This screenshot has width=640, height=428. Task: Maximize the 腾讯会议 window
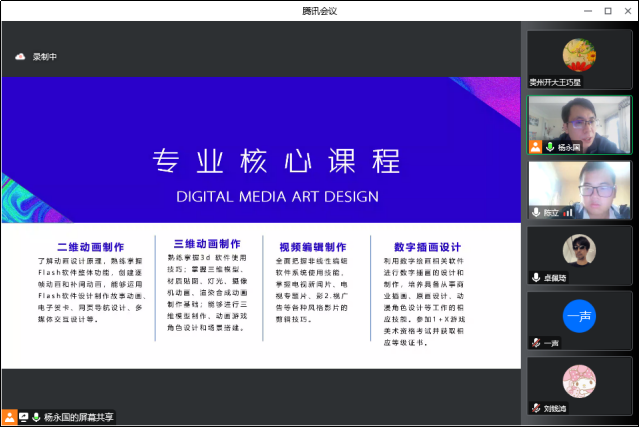pyautogui.click(x=607, y=10)
